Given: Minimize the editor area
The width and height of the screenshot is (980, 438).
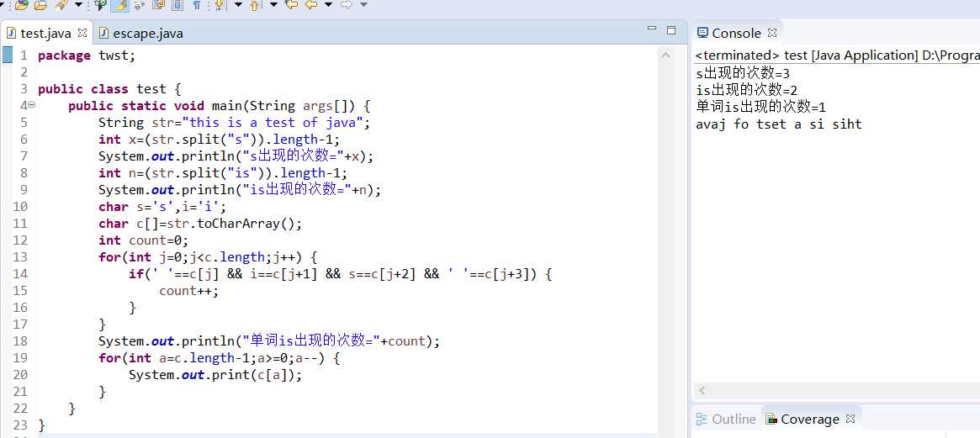Looking at the screenshot, I should point(653,29).
